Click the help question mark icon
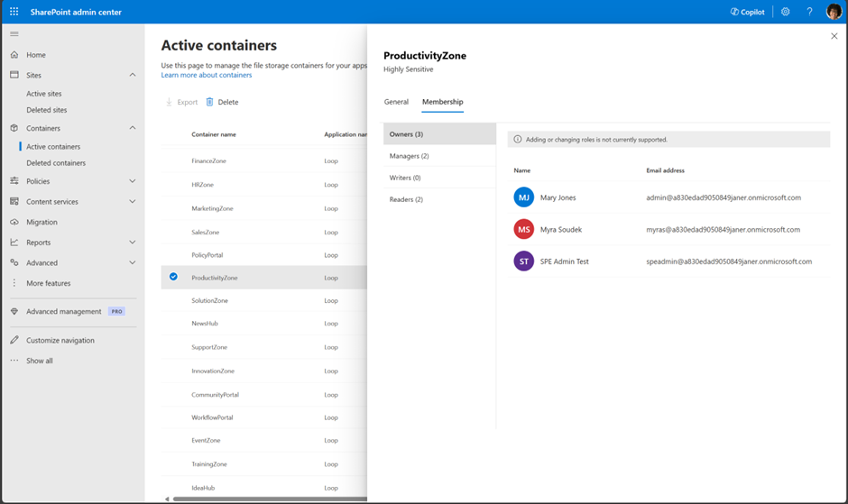Screen dimensions: 848x504 click(809, 12)
